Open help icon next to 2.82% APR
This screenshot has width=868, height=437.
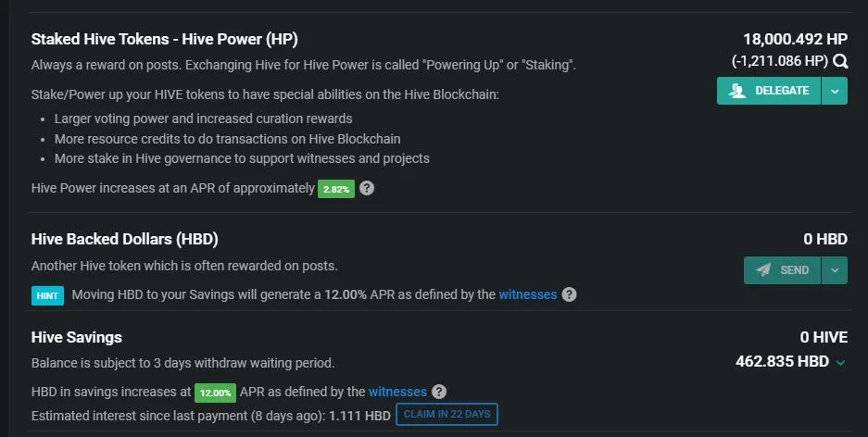(367, 188)
